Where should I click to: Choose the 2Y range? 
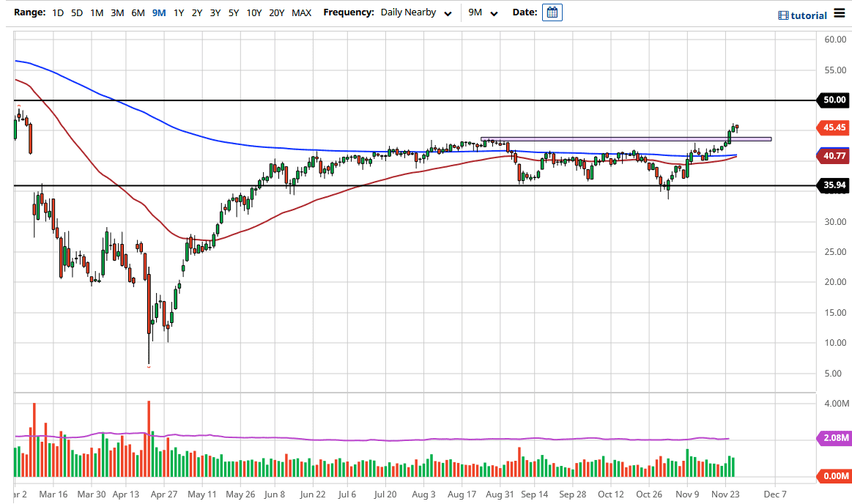[x=197, y=12]
